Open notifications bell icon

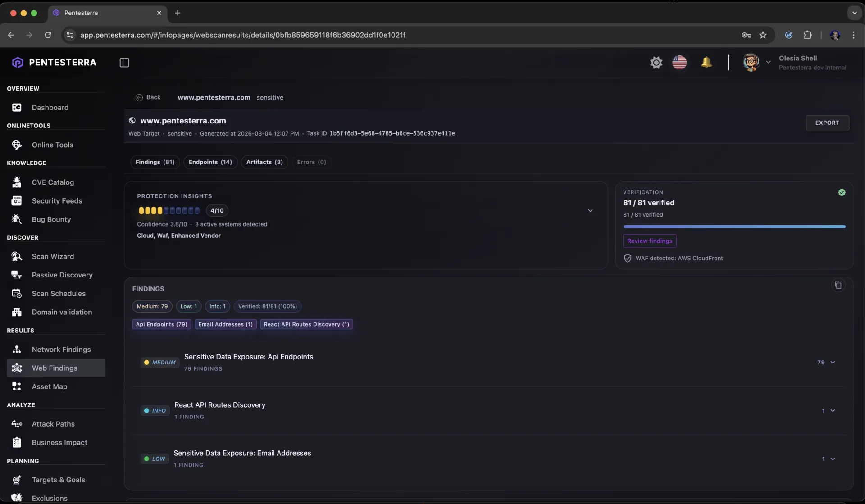point(706,62)
